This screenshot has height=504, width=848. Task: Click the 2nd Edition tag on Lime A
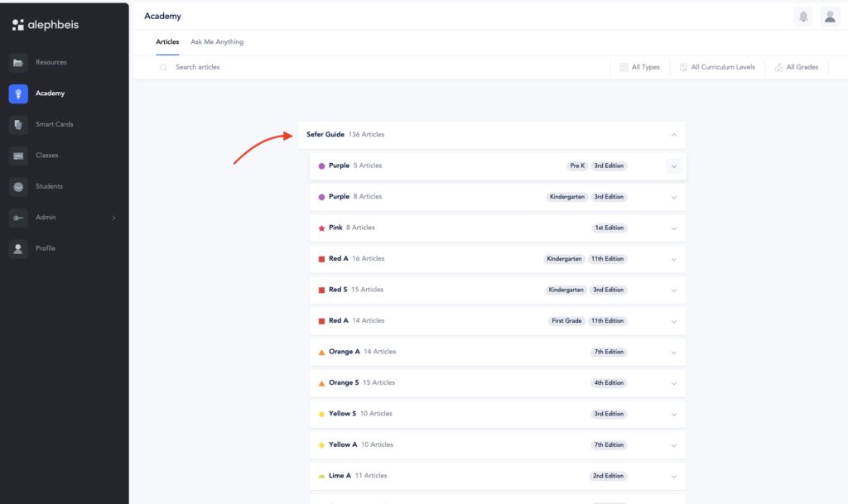[x=608, y=476]
